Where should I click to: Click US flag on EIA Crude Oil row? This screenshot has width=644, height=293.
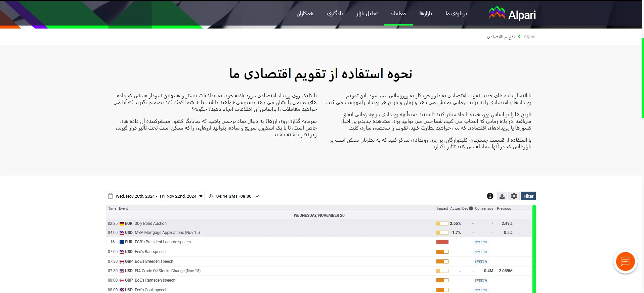tap(122, 271)
